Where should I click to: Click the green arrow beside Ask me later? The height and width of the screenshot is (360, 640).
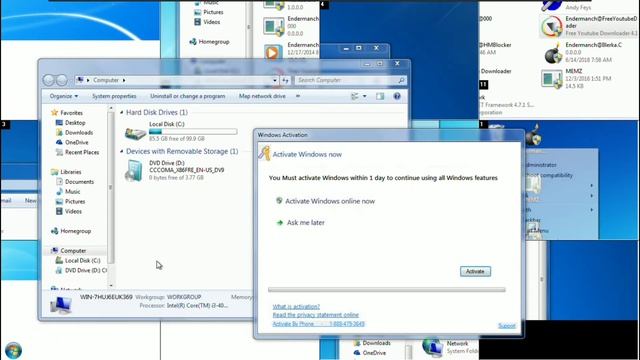click(280, 222)
